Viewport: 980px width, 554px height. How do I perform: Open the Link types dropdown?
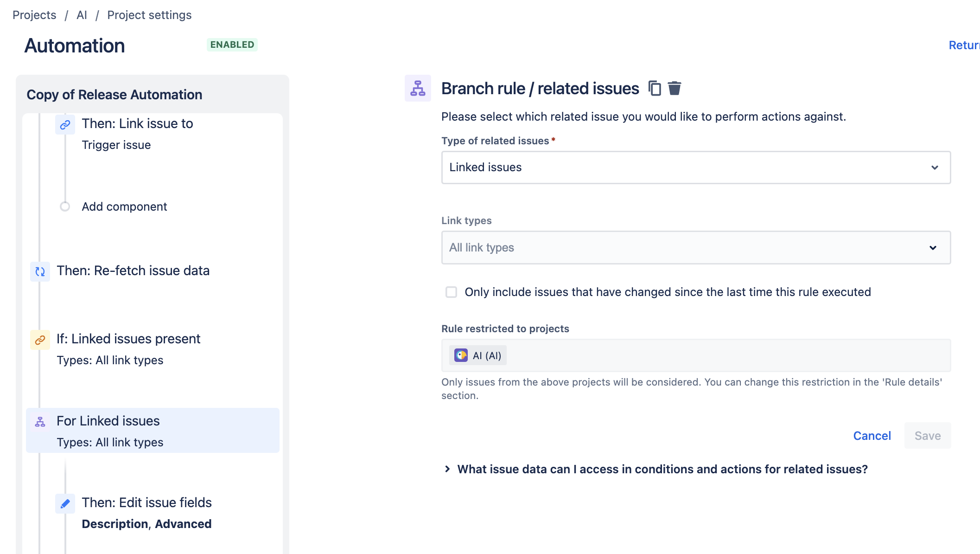[x=696, y=248]
